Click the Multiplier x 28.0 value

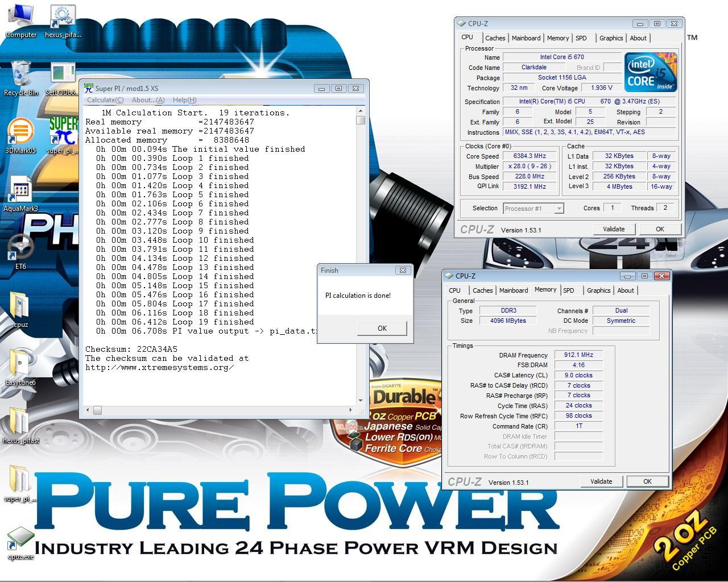click(x=530, y=167)
